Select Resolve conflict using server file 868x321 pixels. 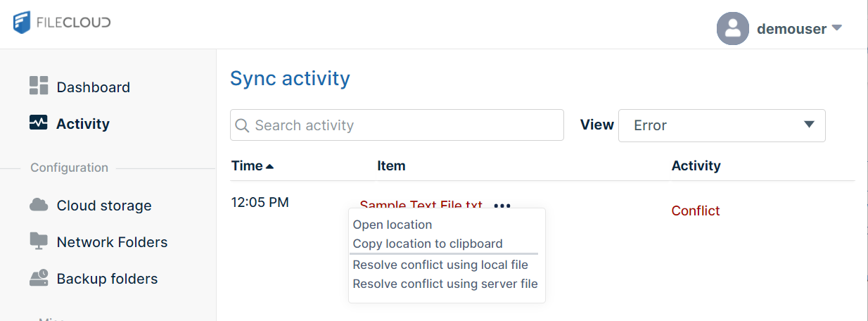[x=445, y=284]
